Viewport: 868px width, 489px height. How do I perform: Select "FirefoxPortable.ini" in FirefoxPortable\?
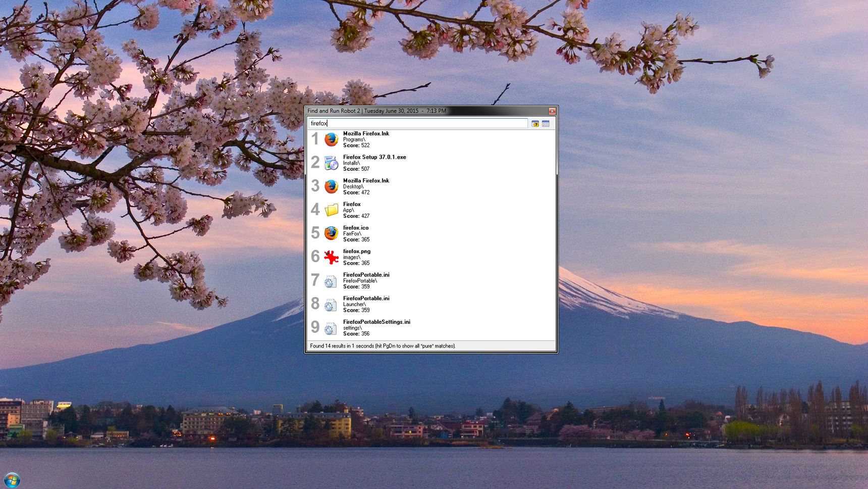[x=366, y=275]
